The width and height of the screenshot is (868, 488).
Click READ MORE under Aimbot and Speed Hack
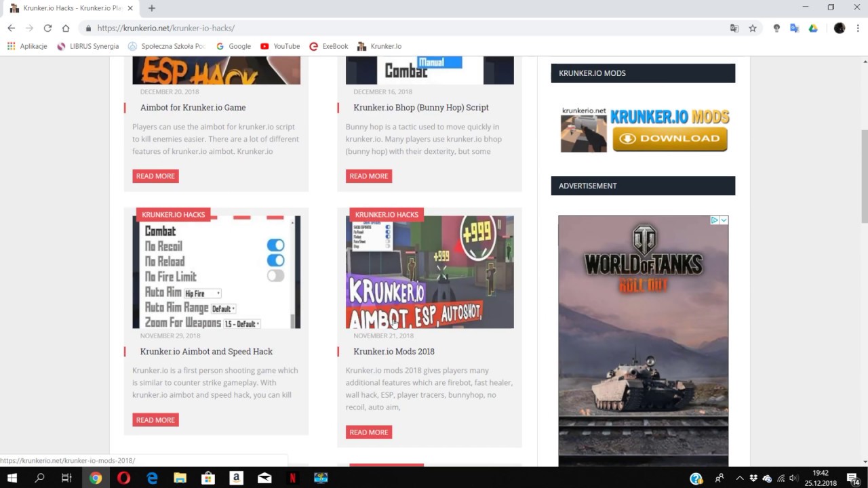[155, 420]
